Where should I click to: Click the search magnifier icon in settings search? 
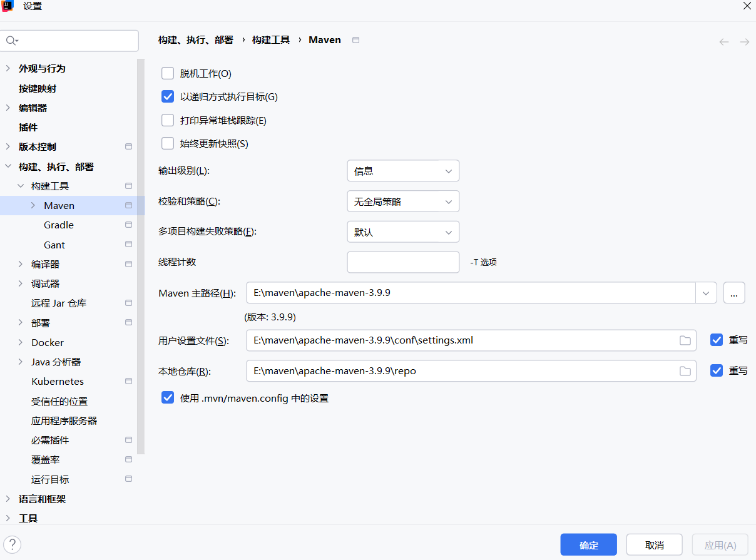(x=11, y=41)
